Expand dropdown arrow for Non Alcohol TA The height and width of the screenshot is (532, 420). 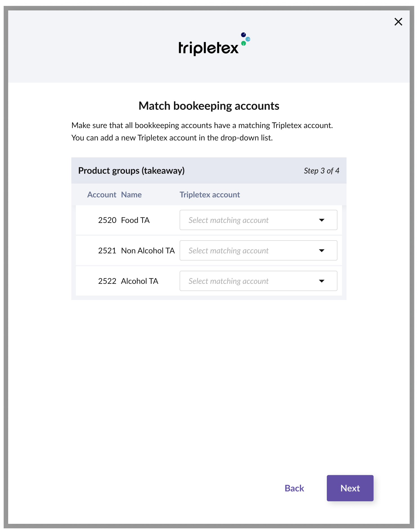321,250
